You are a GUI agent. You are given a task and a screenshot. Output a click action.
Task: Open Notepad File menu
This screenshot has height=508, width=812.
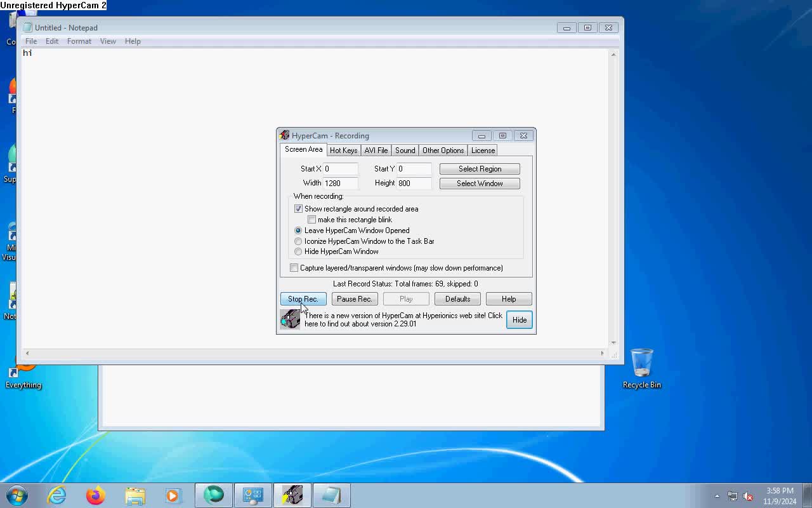coord(31,41)
